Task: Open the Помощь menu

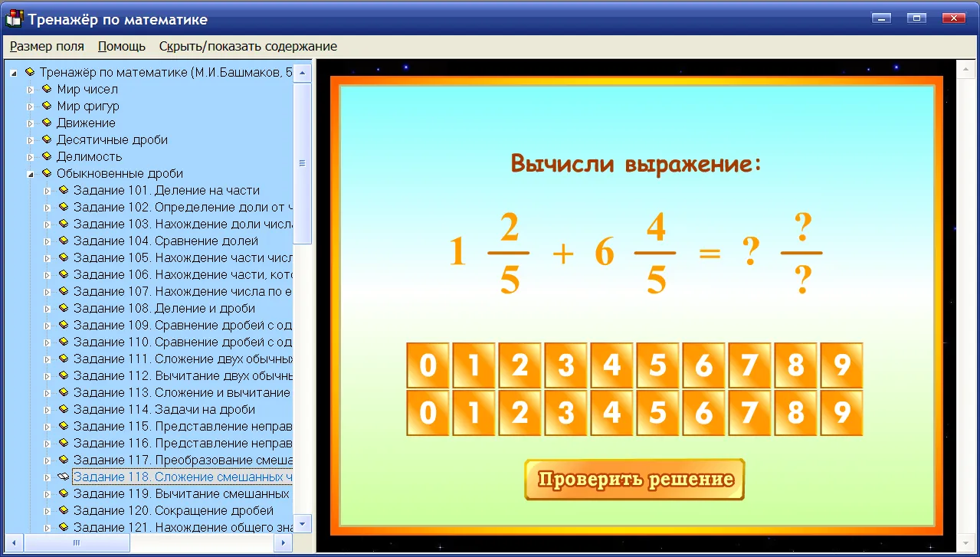Action: pos(122,46)
